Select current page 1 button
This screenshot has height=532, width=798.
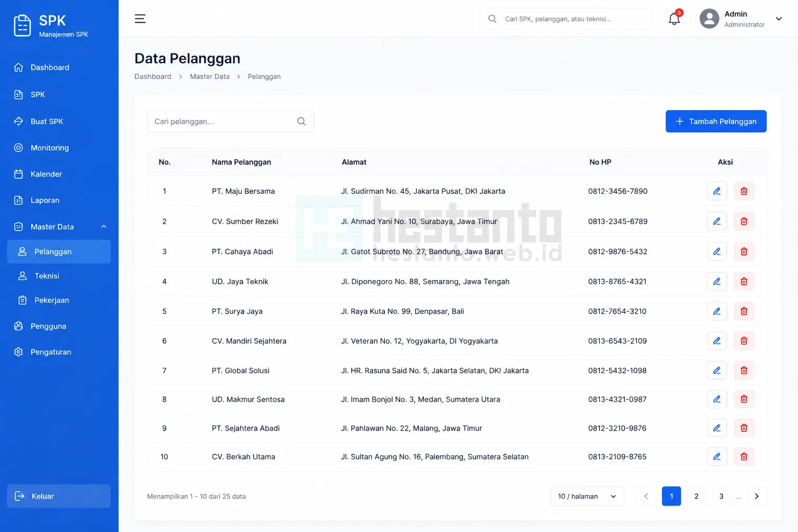coord(671,496)
